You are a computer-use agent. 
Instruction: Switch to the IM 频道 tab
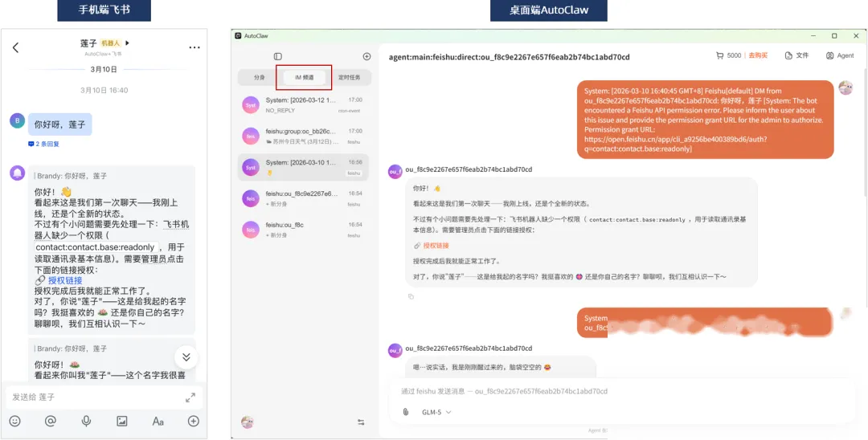[304, 77]
